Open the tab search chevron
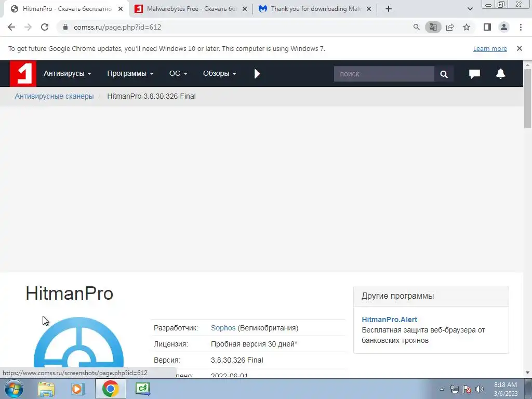The image size is (532, 399). point(470,9)
